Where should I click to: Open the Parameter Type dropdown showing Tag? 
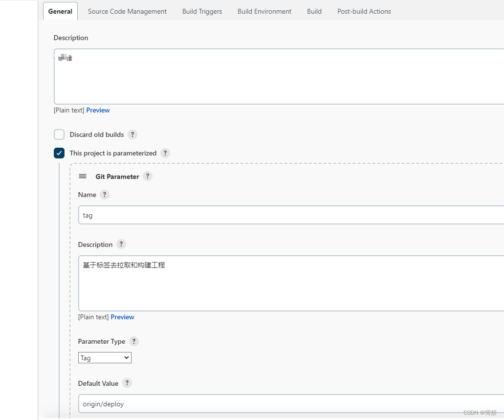pyautogui.click(x=105, y=357)
